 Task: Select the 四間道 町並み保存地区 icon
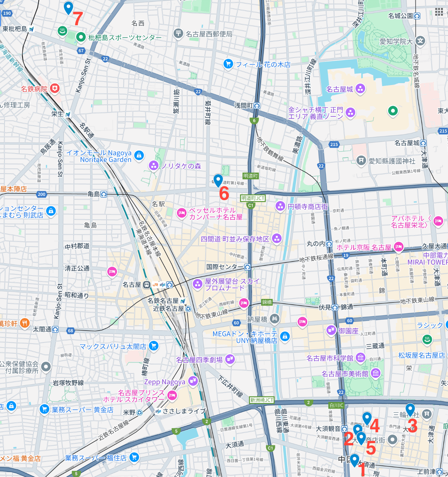click(277, 238)
